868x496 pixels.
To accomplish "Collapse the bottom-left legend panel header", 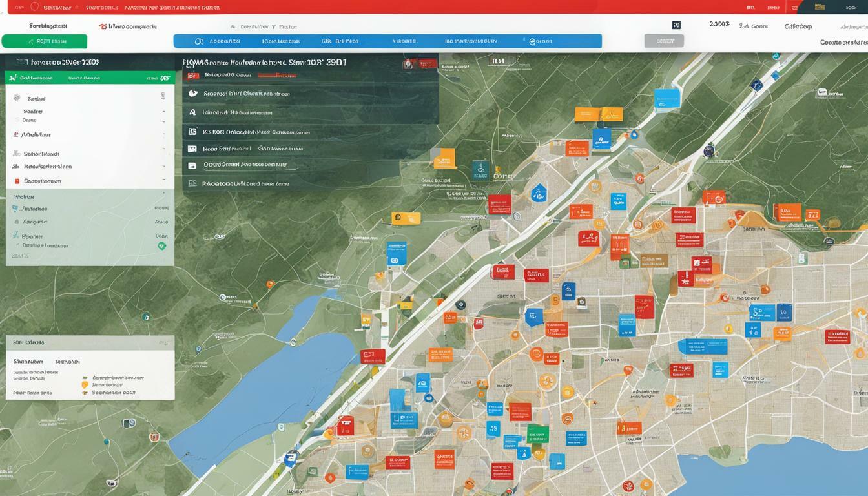I will pos(90,342).
